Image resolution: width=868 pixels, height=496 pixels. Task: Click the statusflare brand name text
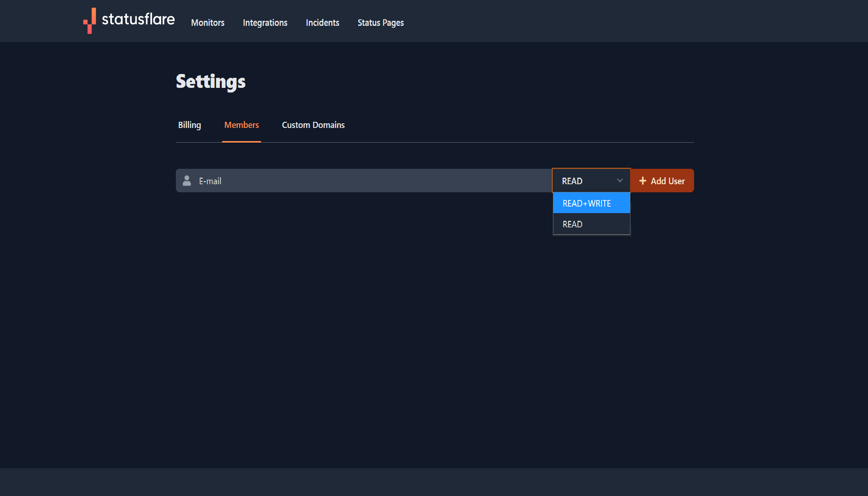138,19
